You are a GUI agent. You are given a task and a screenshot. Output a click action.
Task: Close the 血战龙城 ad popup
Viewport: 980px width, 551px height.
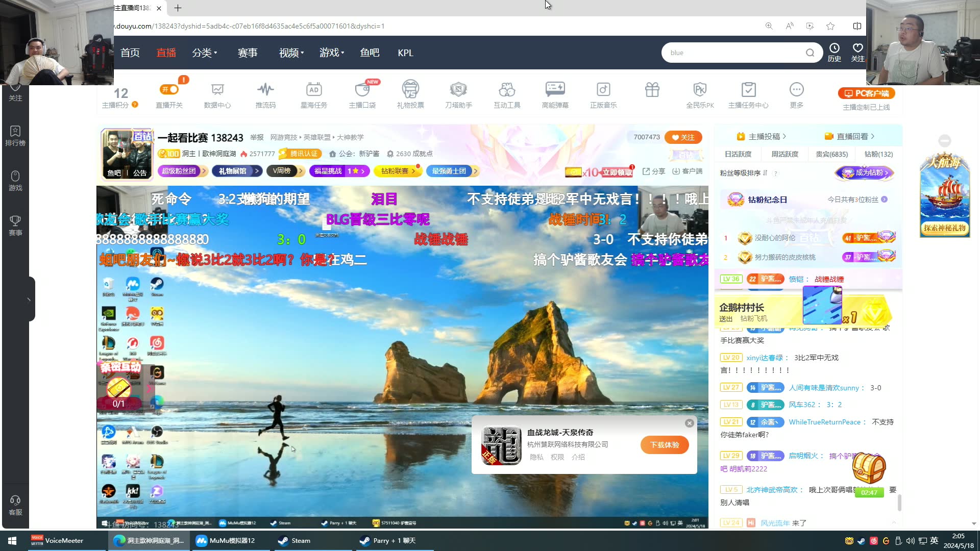coord(689,423)
